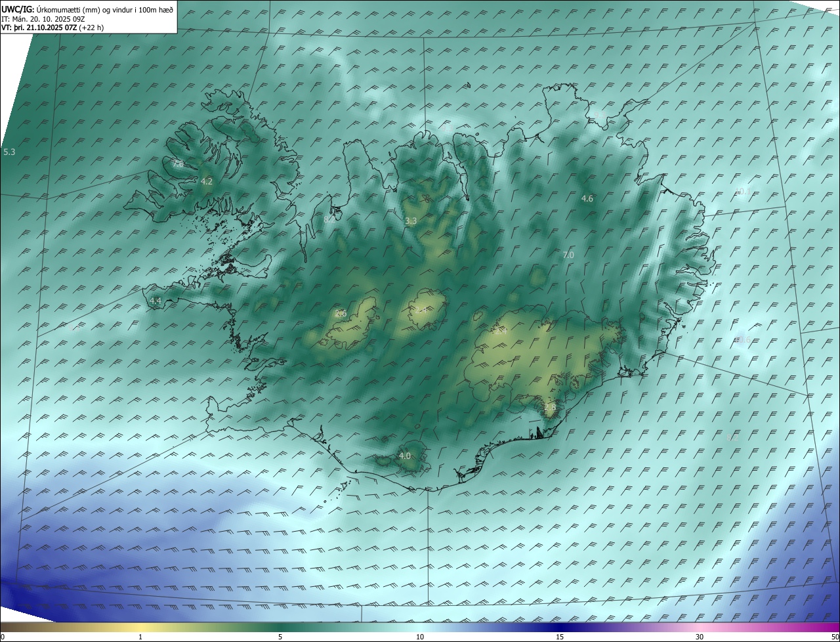Pick the 8.2 value on the map

pyautogui.click(x=329, y=219)
